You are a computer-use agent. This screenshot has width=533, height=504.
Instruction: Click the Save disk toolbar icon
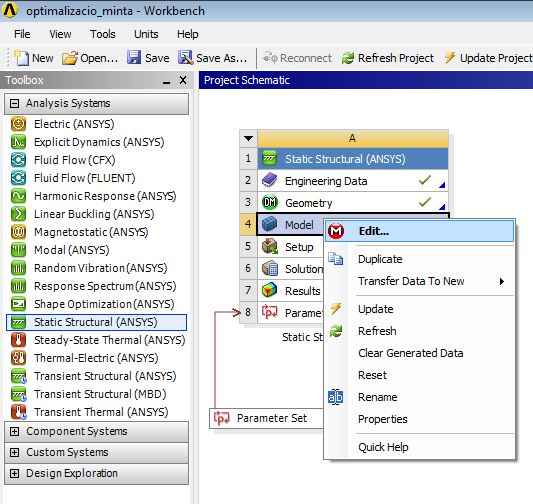point(134,57)
